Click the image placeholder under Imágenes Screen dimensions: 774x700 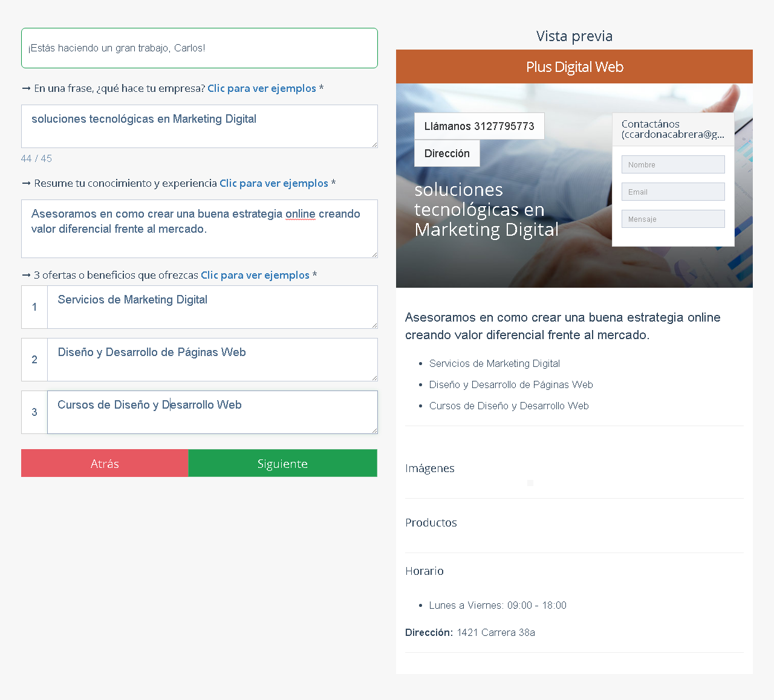pos(530,483)
